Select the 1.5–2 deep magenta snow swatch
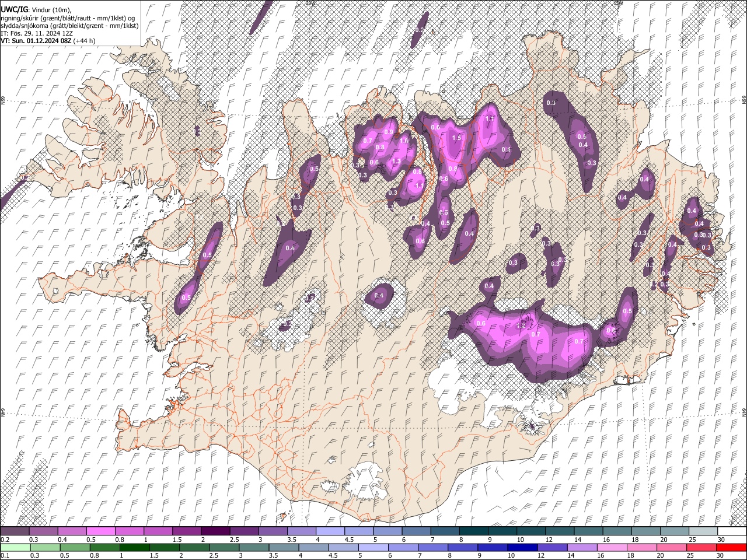 186,531
